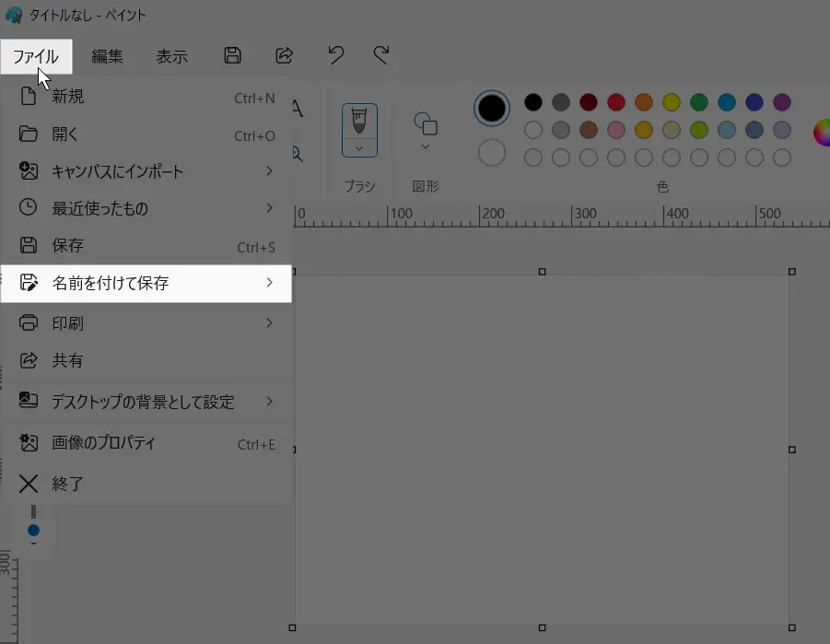Open the 編集 menu
830x644 pixels.
coord(107,56)
